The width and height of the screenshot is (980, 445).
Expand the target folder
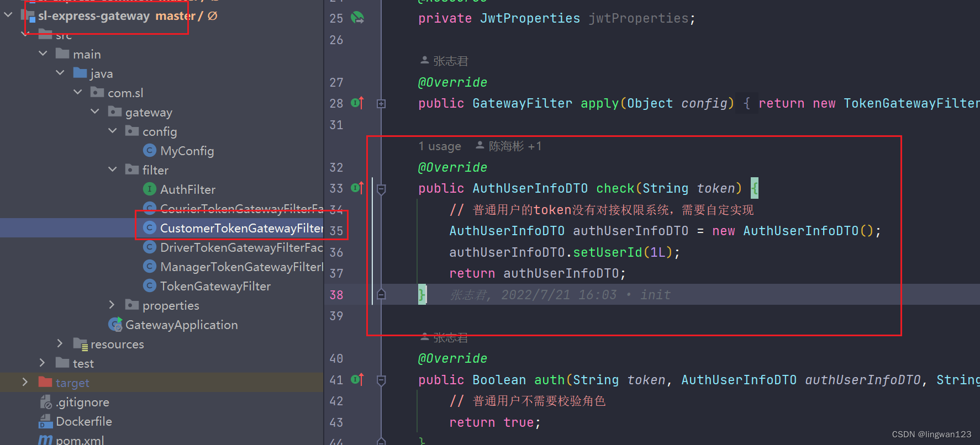click(25, 382)
